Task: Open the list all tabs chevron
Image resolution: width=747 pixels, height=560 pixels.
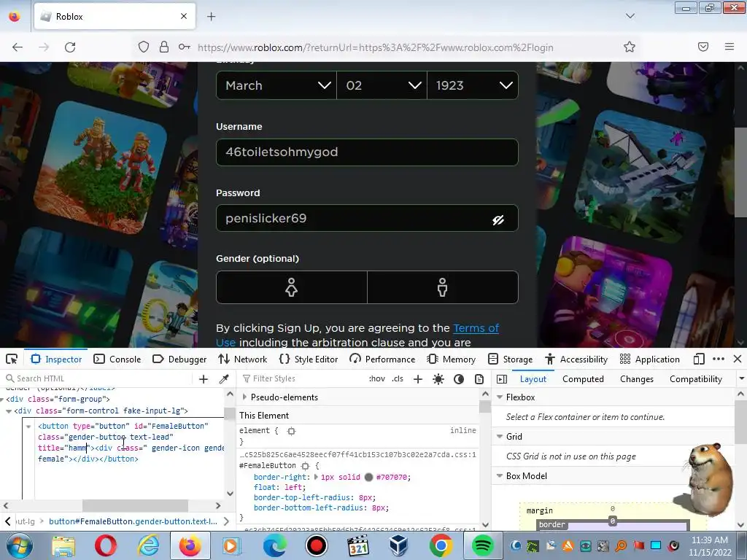Action: tap(630, 16)
